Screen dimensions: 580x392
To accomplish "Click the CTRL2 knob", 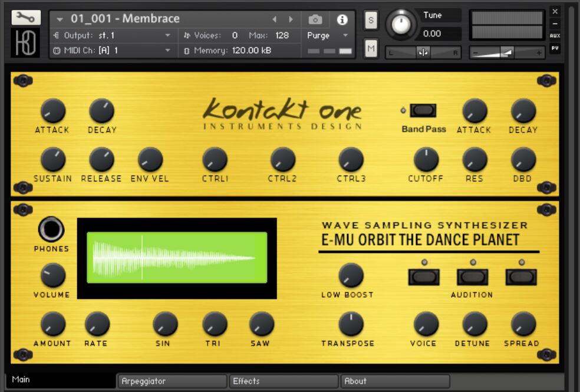I will tap(283, 159).
